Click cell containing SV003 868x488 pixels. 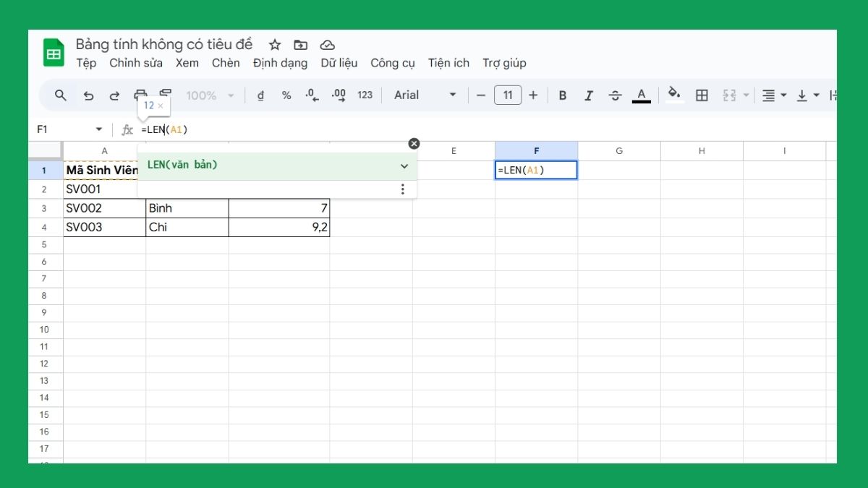(x=104, y=227)
